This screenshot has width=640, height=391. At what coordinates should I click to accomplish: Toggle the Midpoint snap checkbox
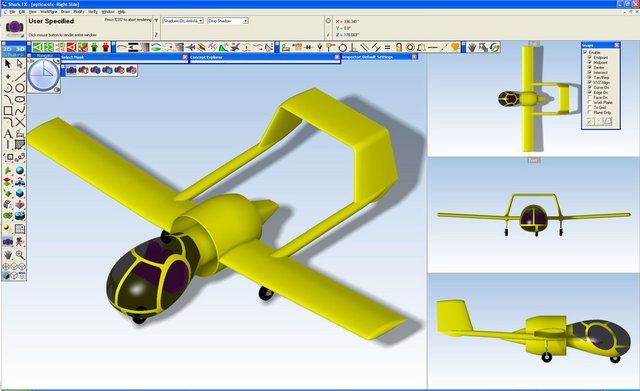(x=589, y=62)
